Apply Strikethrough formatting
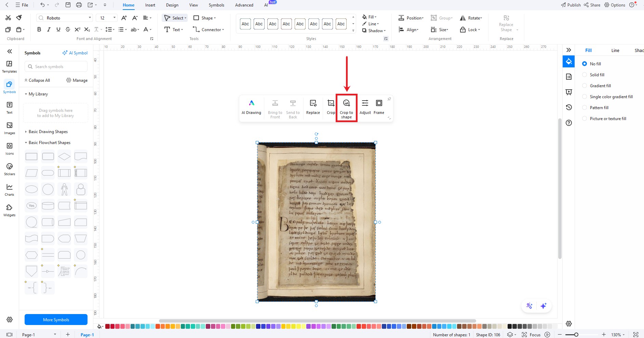 (68, 29)
